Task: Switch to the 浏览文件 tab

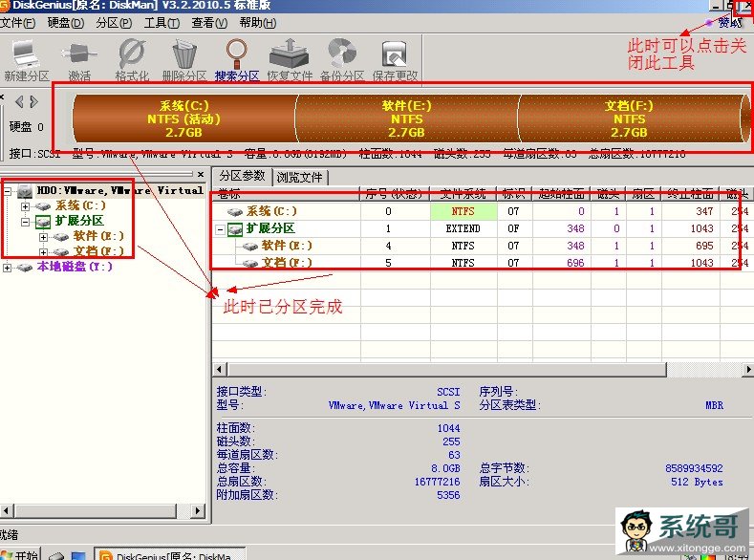Action: click(x=299, y=178)
